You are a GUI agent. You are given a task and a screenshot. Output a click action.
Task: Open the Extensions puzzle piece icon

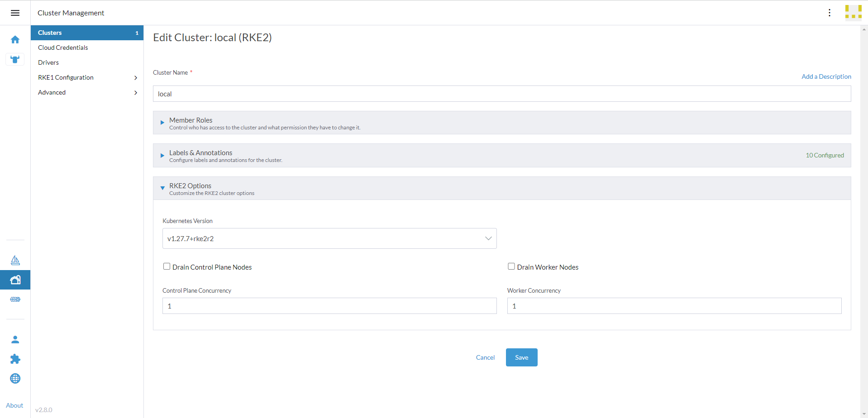pyautogui.click(x=15, y=359)
